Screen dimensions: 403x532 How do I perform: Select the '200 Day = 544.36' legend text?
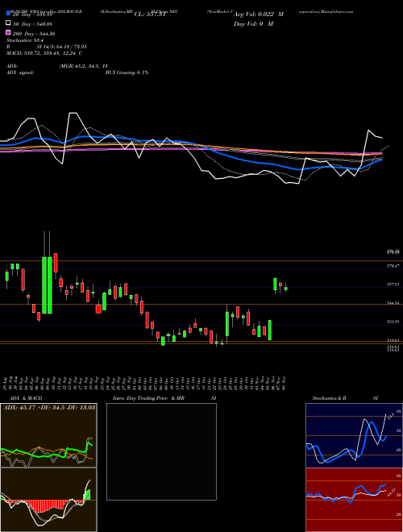pos(34,34)
